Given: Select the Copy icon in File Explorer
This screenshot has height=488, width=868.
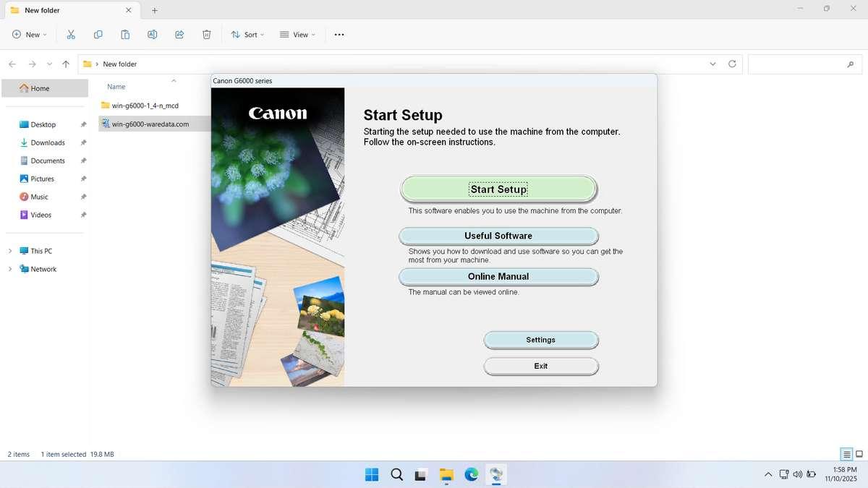Looking at the screenshot, I should [x=98, y=34].
